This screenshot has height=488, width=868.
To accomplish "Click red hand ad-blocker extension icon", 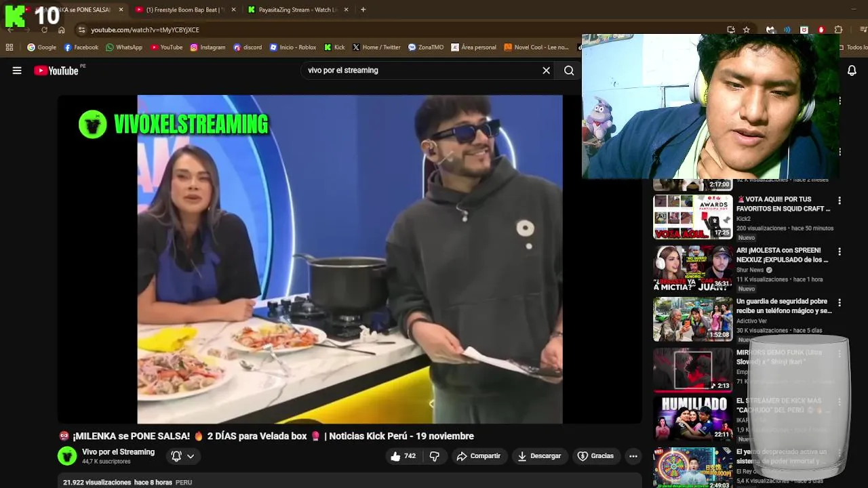I will point(821,30).
